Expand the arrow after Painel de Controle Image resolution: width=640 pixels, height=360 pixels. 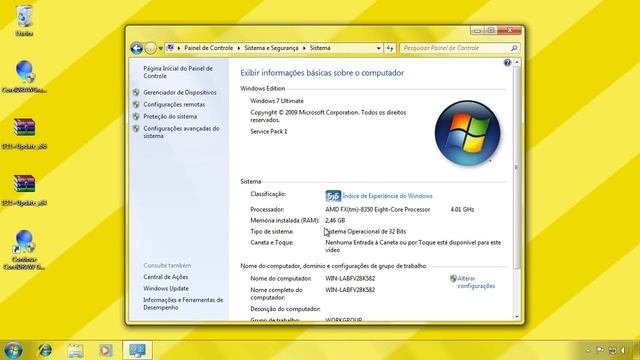coord(239,48)
